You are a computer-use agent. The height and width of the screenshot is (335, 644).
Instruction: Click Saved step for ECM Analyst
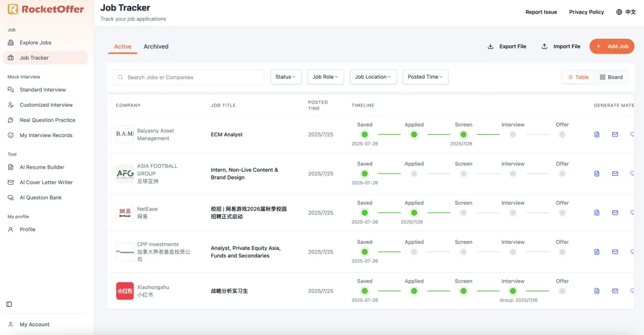click(365, 134)
